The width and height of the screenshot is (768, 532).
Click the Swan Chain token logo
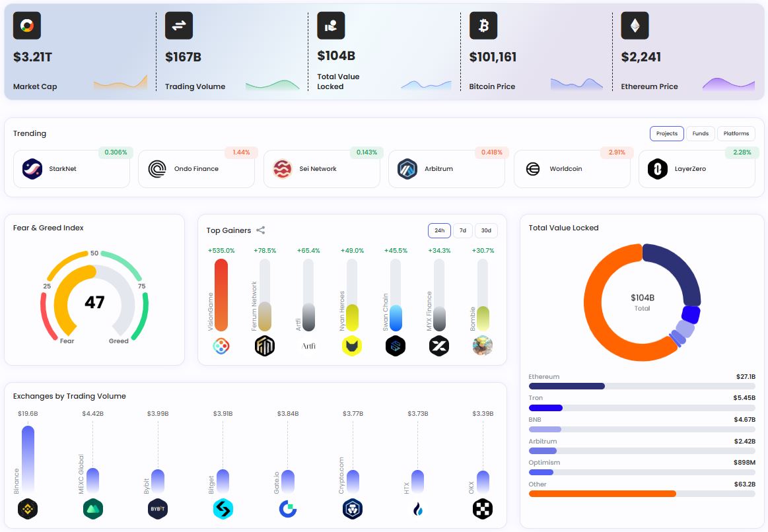click(396, 346)
